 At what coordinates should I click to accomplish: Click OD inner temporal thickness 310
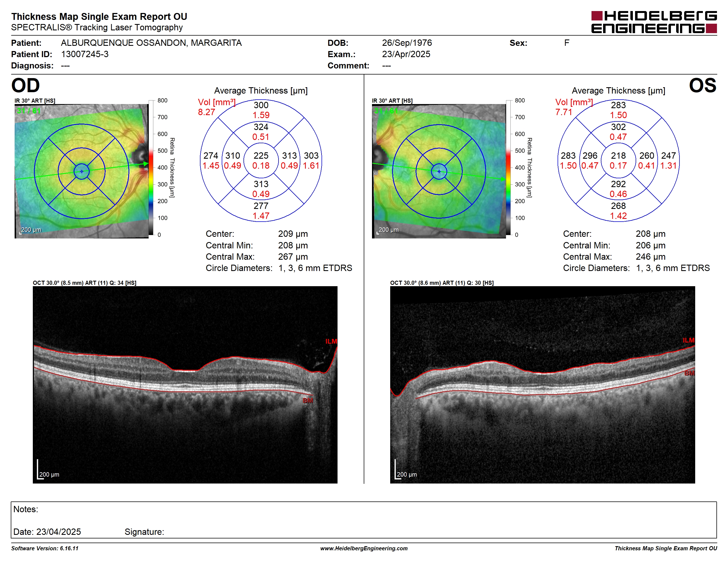tap(233, 156)
